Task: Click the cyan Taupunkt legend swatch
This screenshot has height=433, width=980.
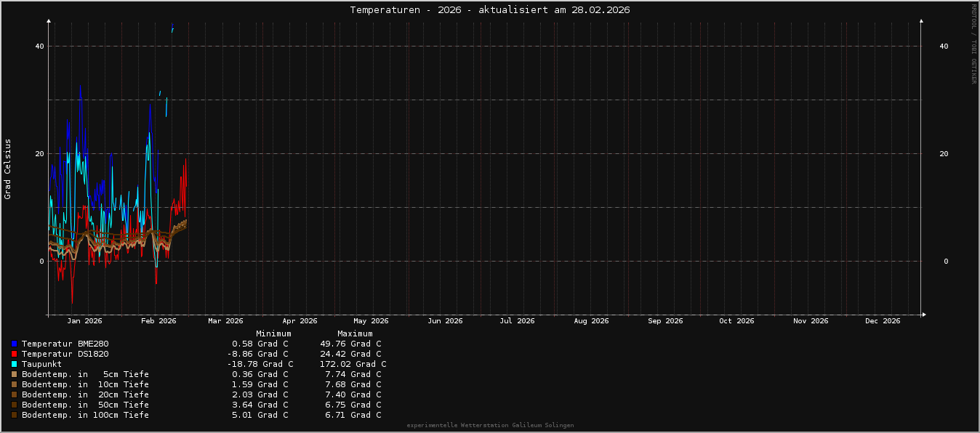Action: (x=14, y=364)
